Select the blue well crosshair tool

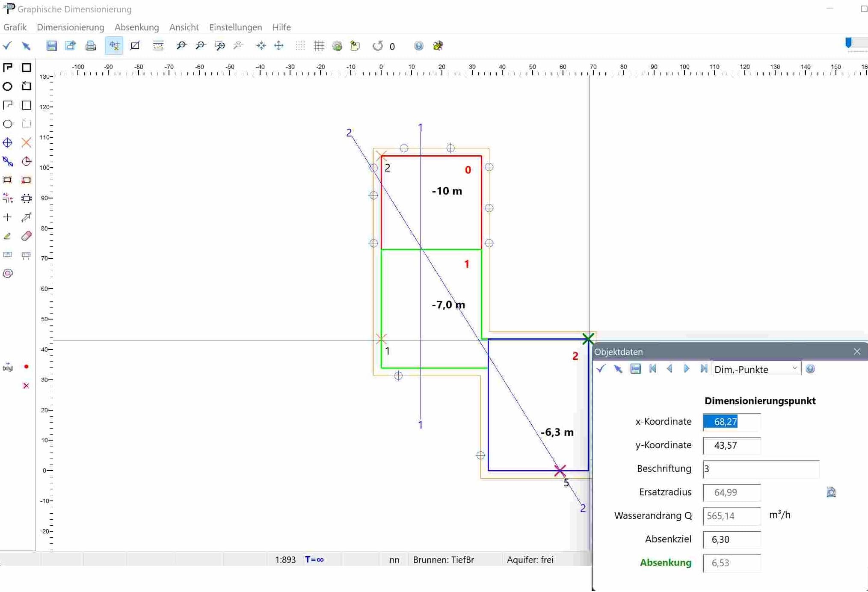click(x=8, y=142)
